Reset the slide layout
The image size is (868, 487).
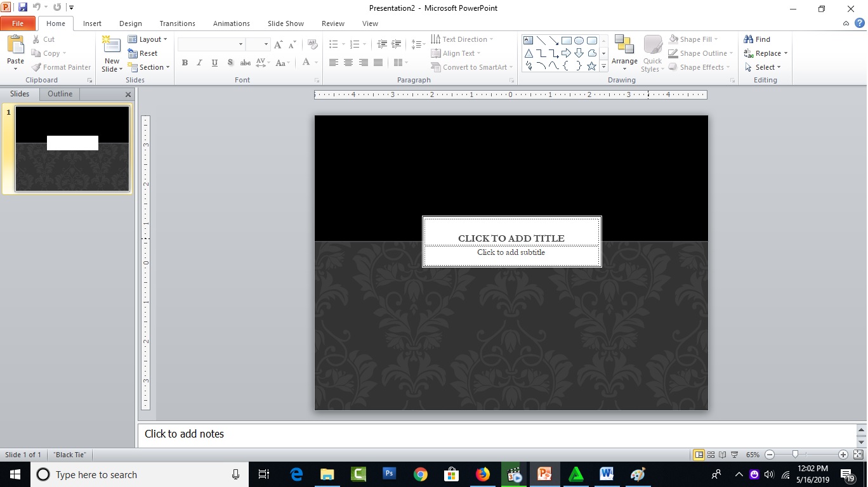(143, 53)
